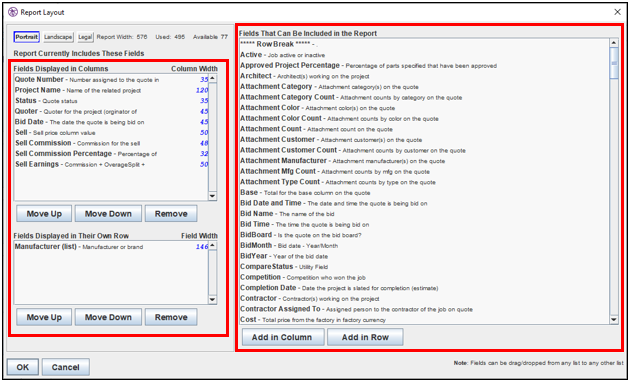
Task: Click Move Up under column fields list
Action: coord(44,213)
